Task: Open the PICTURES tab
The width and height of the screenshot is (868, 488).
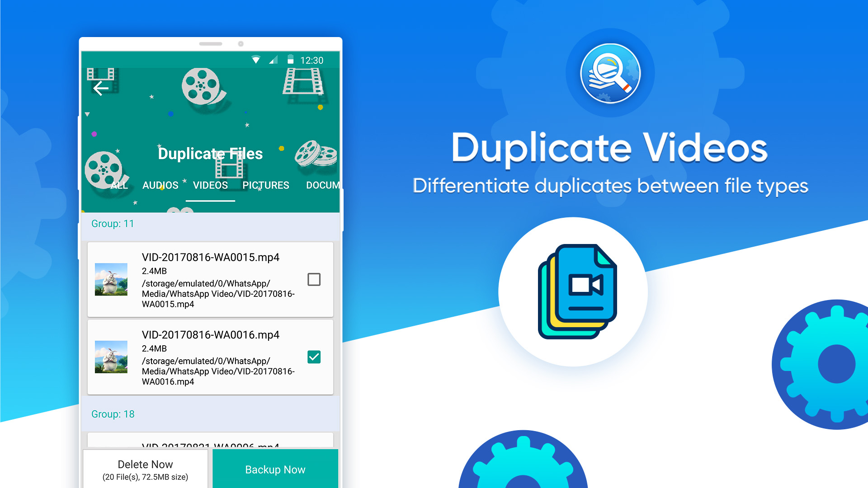Action: 265,185
